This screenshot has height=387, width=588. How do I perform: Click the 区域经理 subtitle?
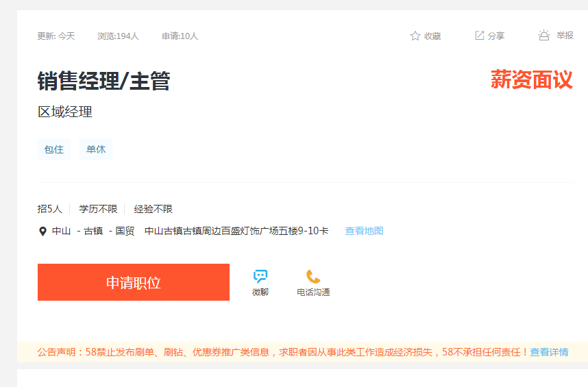65,112
